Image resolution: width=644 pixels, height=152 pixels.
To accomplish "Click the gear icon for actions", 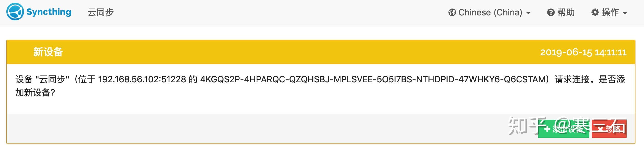I will pos(595,13).
